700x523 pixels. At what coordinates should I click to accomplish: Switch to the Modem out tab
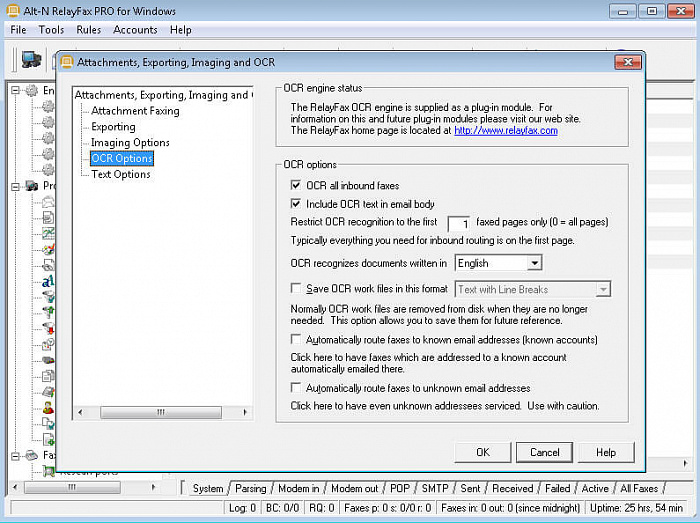click(354, 489)
